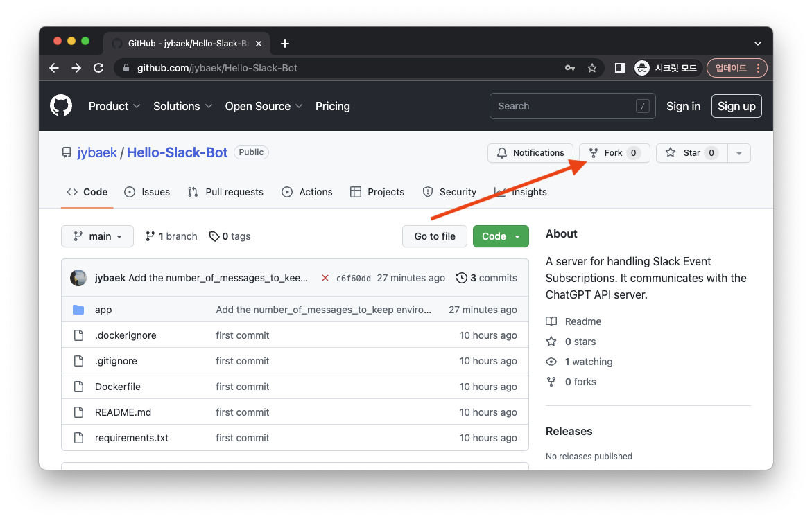
Task: Click the Sign in link
Action: [x=683, y=106]
